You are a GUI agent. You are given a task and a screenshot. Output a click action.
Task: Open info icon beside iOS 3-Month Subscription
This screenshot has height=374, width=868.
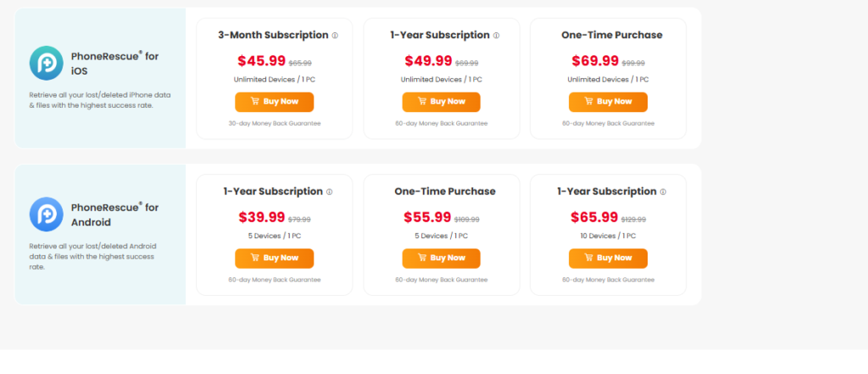335,36
